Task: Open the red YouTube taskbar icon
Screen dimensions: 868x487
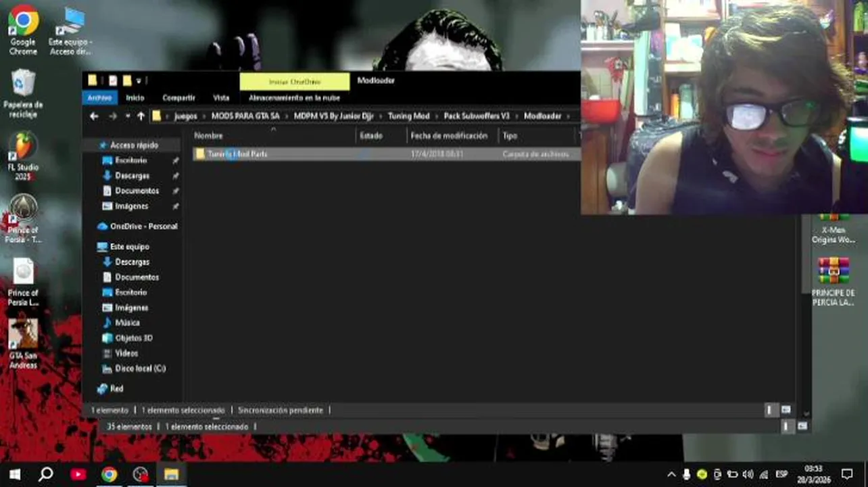Action: tap(78, 474)
